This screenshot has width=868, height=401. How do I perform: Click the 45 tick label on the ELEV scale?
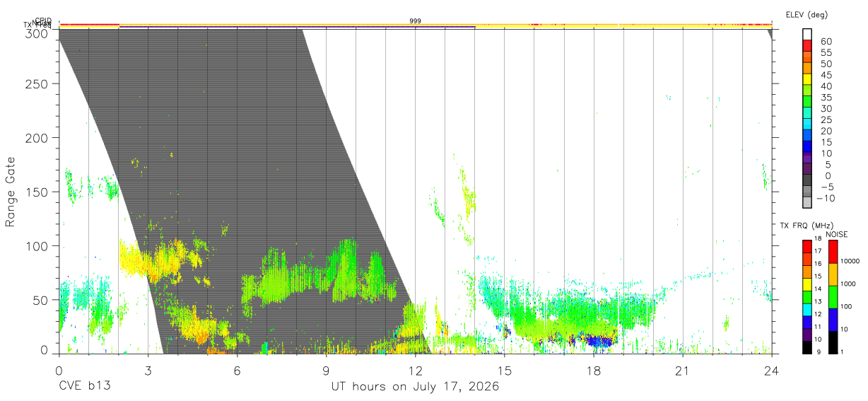826,75
